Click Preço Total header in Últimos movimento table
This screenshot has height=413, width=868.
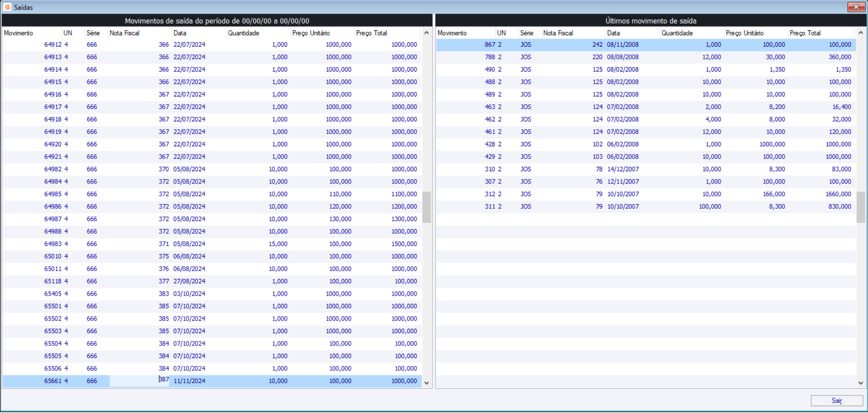coord(822,33)
